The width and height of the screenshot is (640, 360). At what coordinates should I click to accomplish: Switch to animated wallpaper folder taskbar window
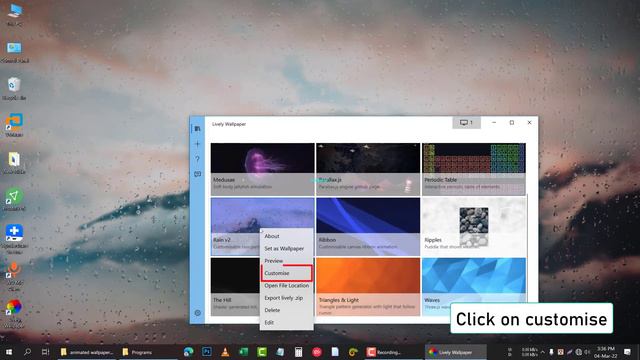coord(87,352)
